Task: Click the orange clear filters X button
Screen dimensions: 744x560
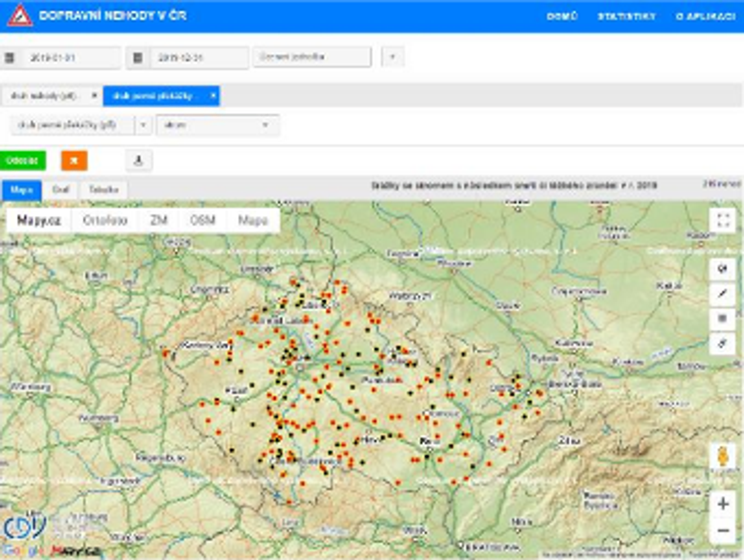Action: click(x=74, y=161)
